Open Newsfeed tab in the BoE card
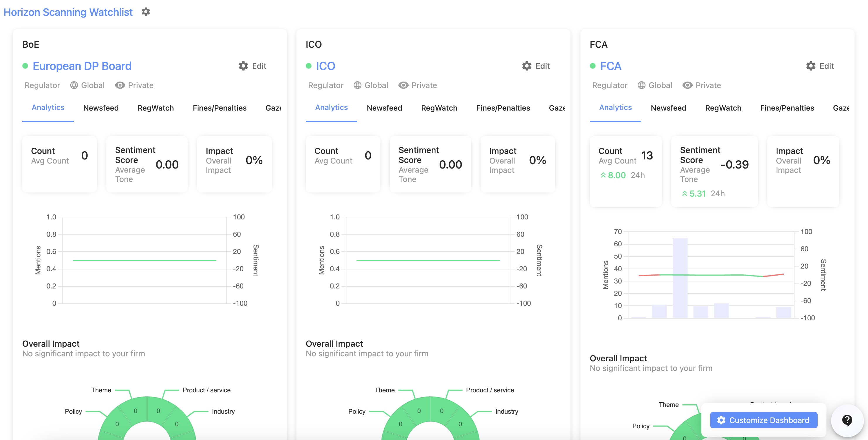This screenshot has width=868, height=440. point(101,108)
